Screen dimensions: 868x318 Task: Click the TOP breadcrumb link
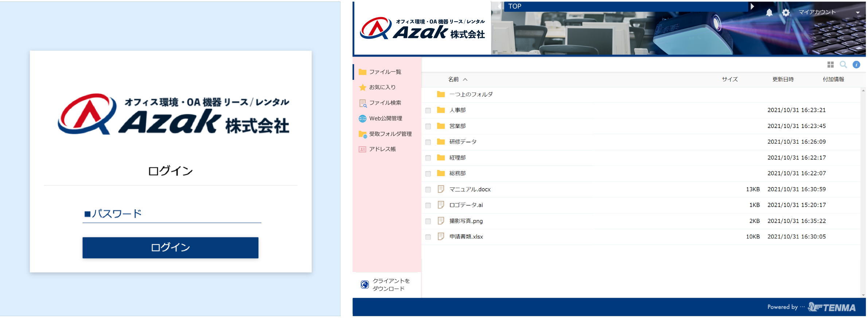tap(514, 6)
